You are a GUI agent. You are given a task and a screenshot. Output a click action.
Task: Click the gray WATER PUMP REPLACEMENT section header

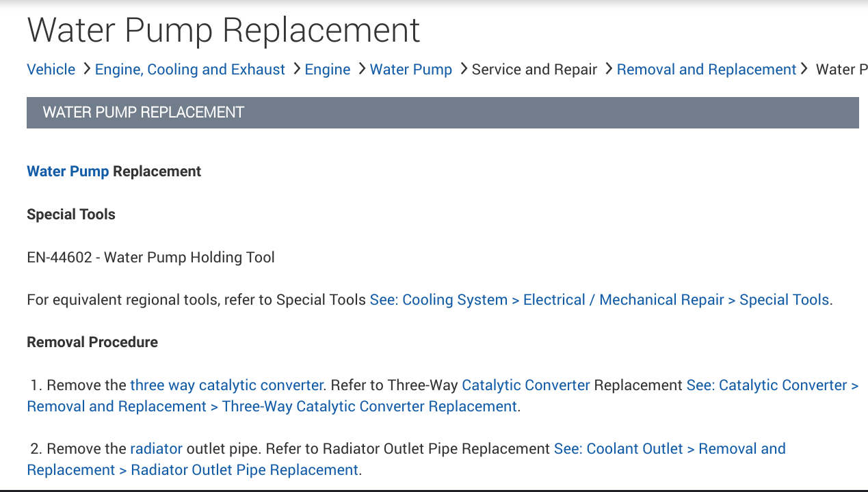click(442, 113)
